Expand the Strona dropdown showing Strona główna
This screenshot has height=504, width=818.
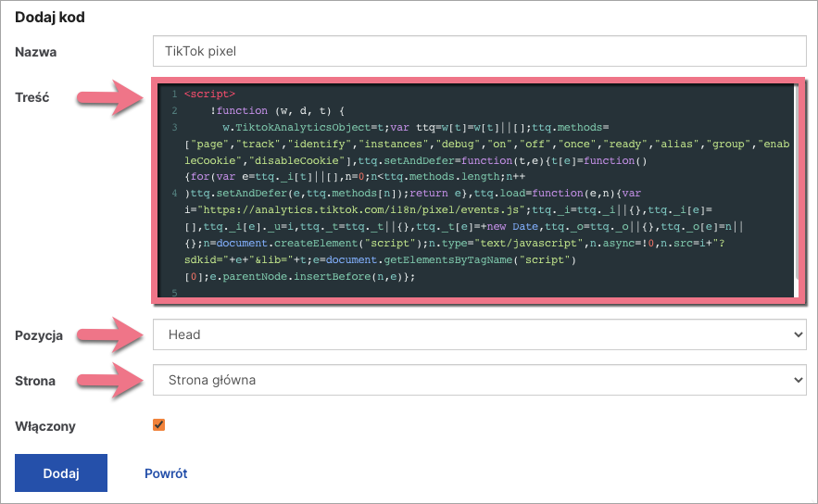(x=479, y=380)
